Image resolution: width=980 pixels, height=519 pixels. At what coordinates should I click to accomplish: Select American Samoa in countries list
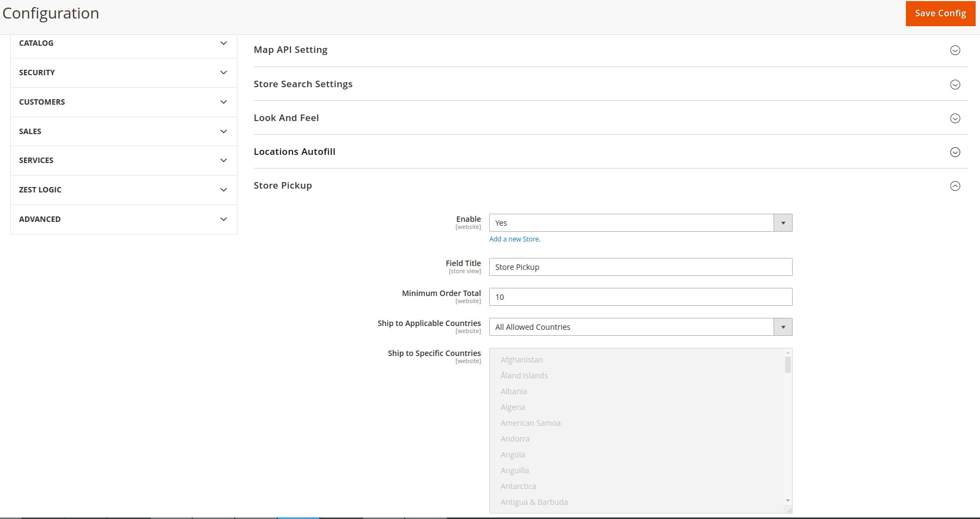(531, 423)
